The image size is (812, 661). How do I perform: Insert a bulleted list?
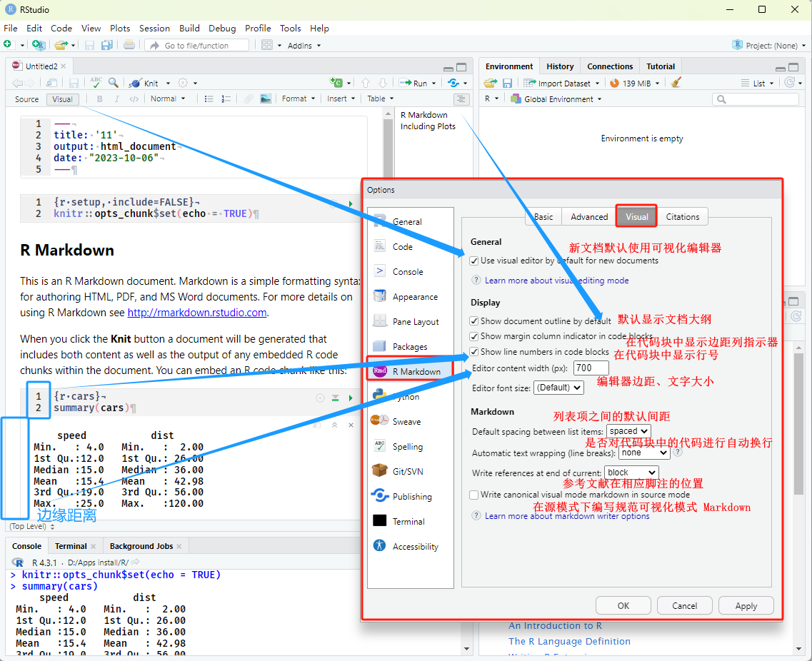click(209, 99)
